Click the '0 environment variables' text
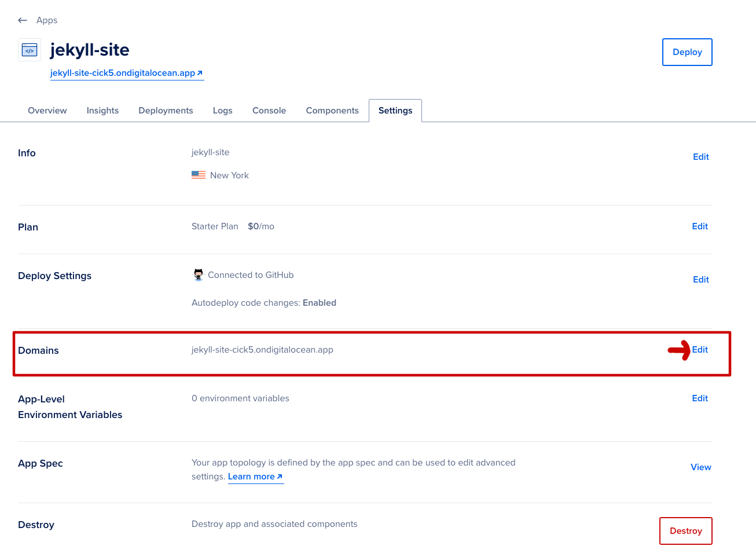Image resolution: width=756 pixels, height=557 pixels. [x=240, y=398]
